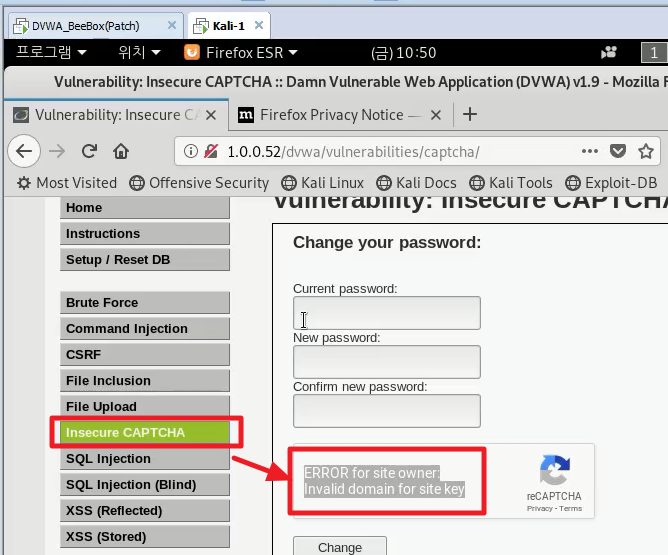This screenshot has height=555, width=668.
Task: Show site information via the info icon
Action: click(x=190, y=151)
